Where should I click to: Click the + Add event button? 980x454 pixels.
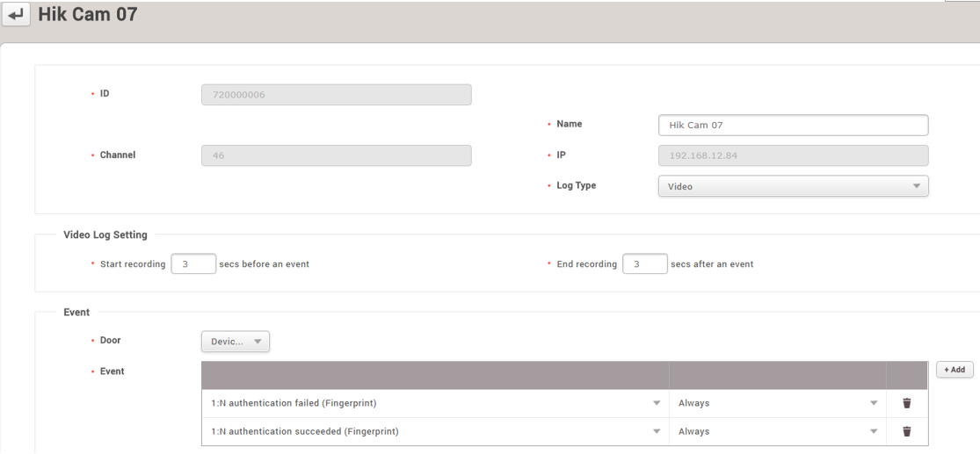pyautogui.click(x=955, y=370)
